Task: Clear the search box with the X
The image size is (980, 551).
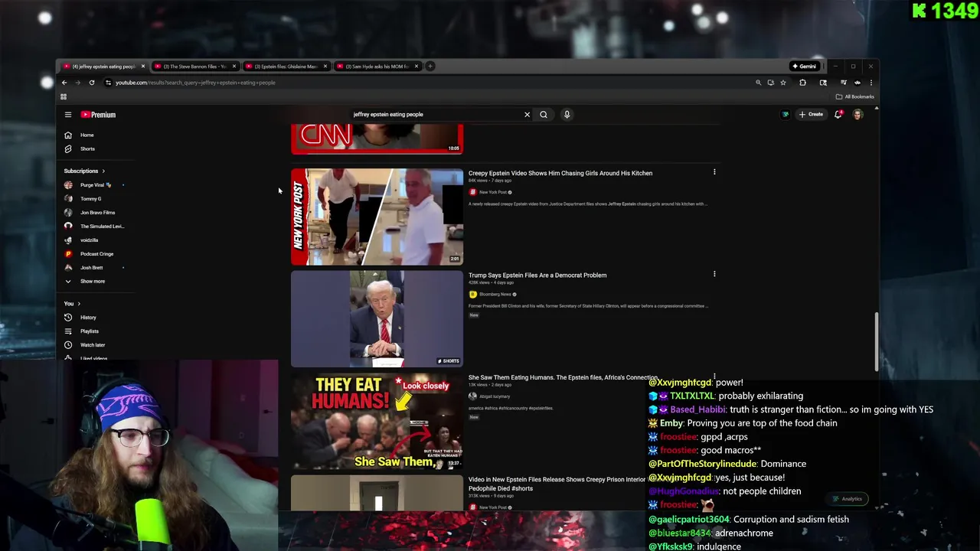Action: coord(527,115)
